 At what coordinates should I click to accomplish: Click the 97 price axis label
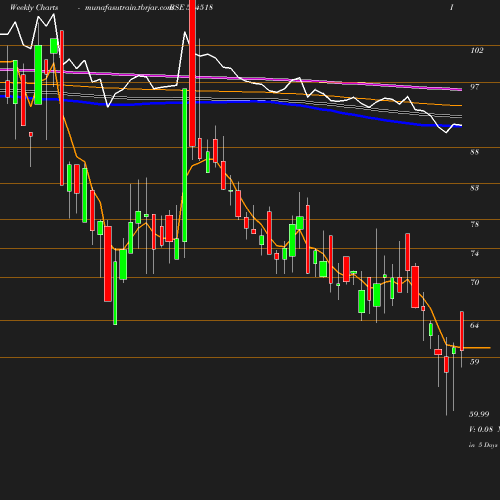pyautogui.click(x=474, y=87)
